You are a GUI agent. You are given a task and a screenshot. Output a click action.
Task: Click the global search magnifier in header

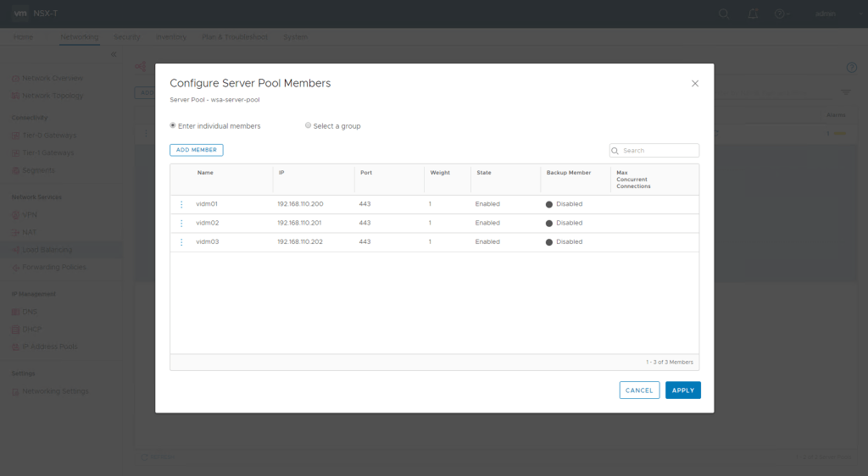click(724, 14)
